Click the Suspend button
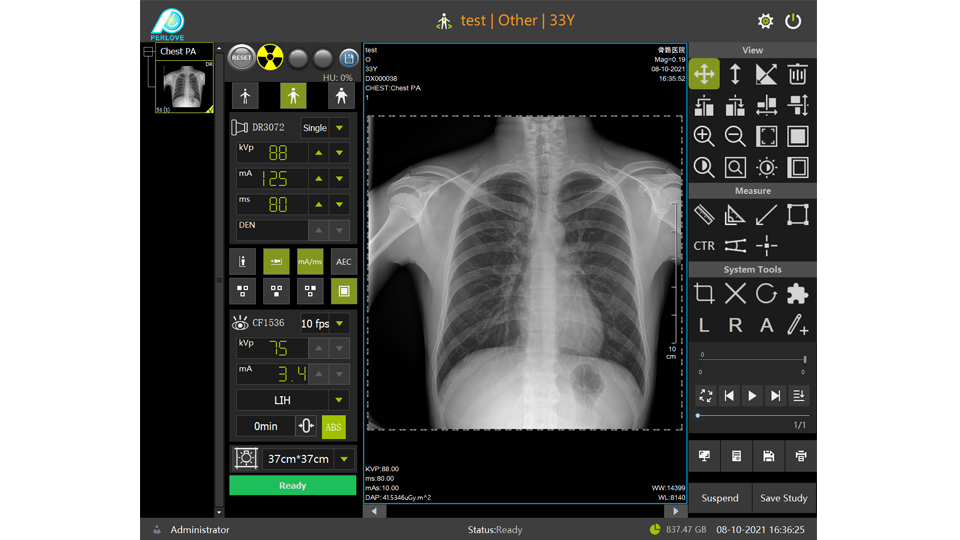 720,498
